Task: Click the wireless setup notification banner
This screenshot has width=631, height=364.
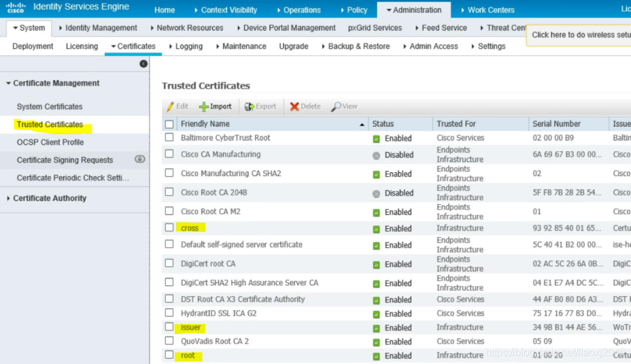Action: [580, 35]
